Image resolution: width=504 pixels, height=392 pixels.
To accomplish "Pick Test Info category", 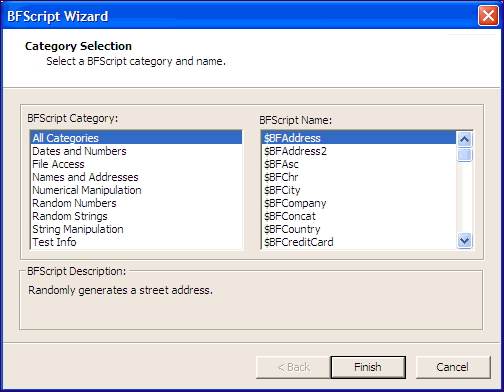I will (136, 242).
